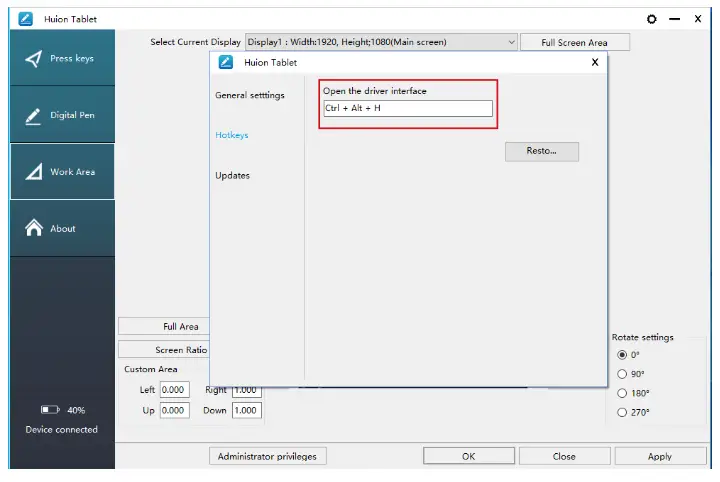Click the Down custom area field
Viewport: 720px width, 482px height.
[x=247, y=410]
